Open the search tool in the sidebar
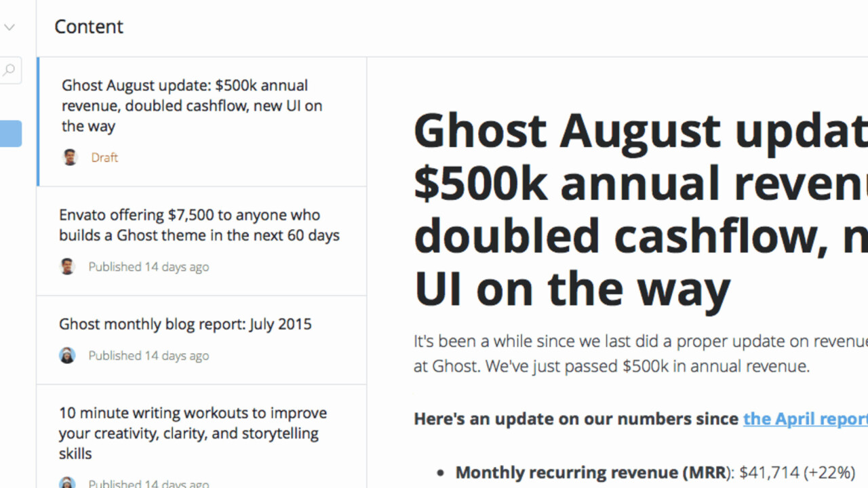Screen dimensions: 868x488 9,70
